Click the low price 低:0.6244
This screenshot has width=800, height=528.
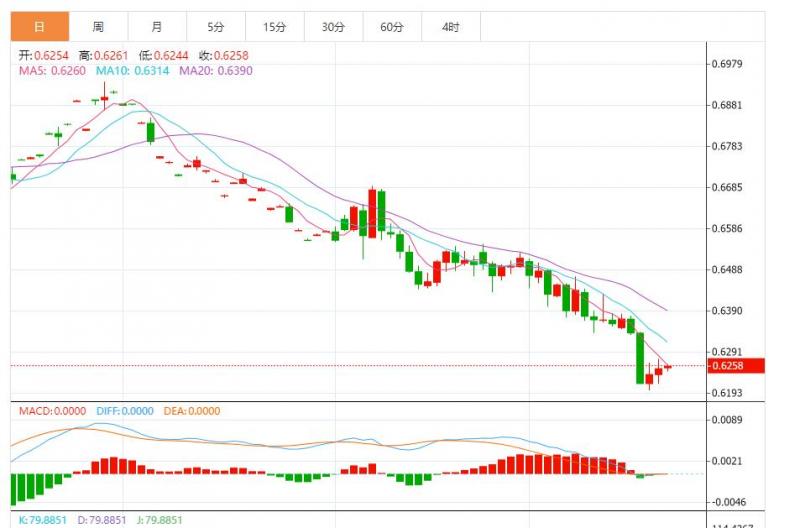pyautogui.click(x=163, y=55)
